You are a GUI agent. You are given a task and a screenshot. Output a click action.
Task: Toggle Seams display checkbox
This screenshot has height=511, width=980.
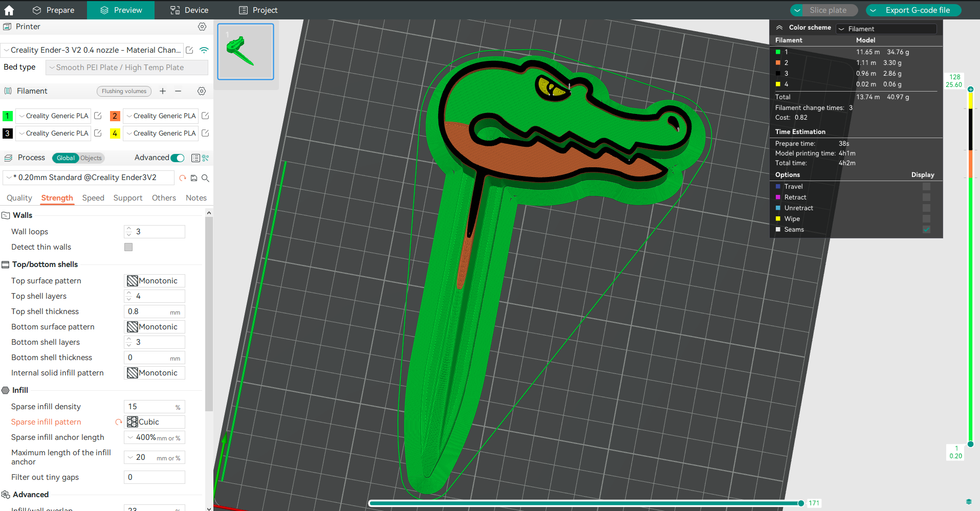pos(926,230)
